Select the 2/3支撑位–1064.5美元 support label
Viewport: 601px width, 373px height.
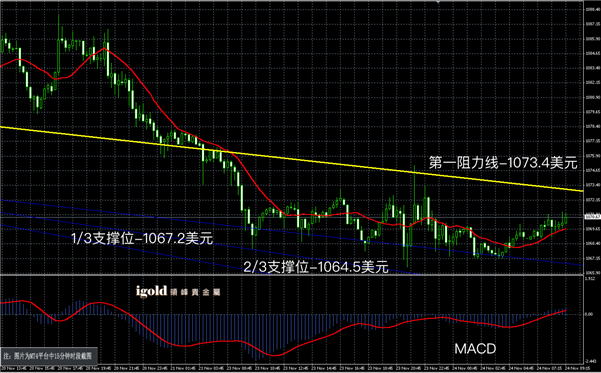coord(316,266)
